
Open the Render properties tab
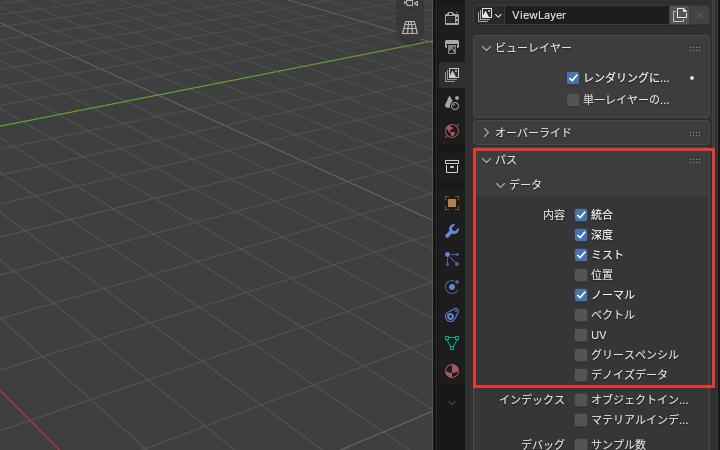pos(452,18)
